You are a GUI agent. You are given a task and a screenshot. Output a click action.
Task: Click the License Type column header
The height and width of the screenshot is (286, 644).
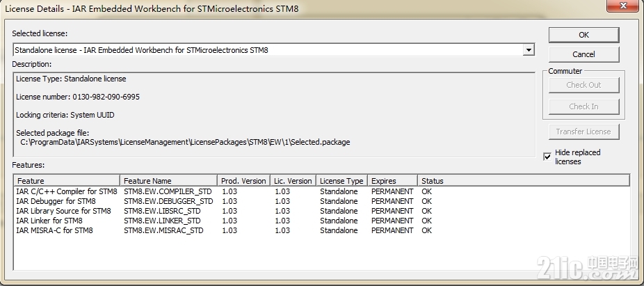click(x=341, y=181)
